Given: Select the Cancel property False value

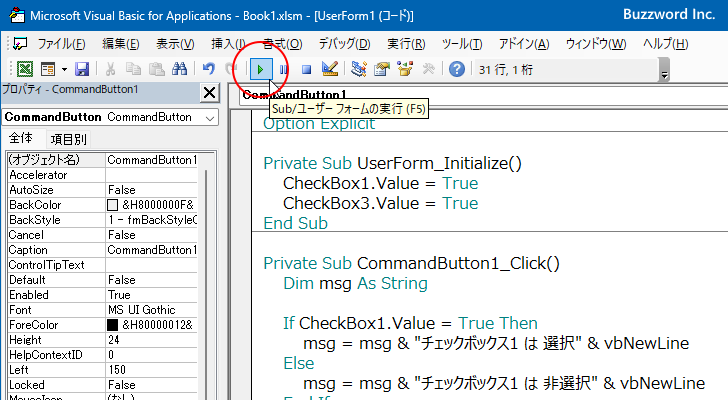Looking at the screenshot, I should pyautogui.click(x=151, y=235).
